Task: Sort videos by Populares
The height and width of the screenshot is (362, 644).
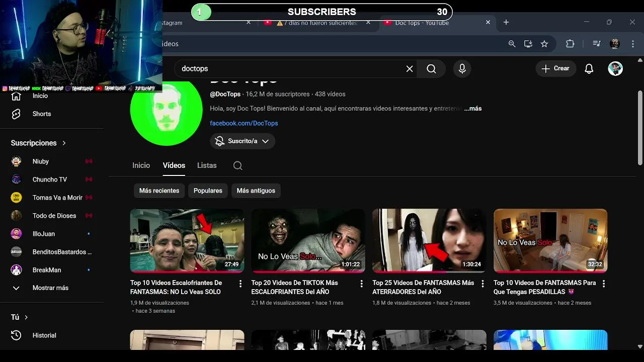Action: 208,191
